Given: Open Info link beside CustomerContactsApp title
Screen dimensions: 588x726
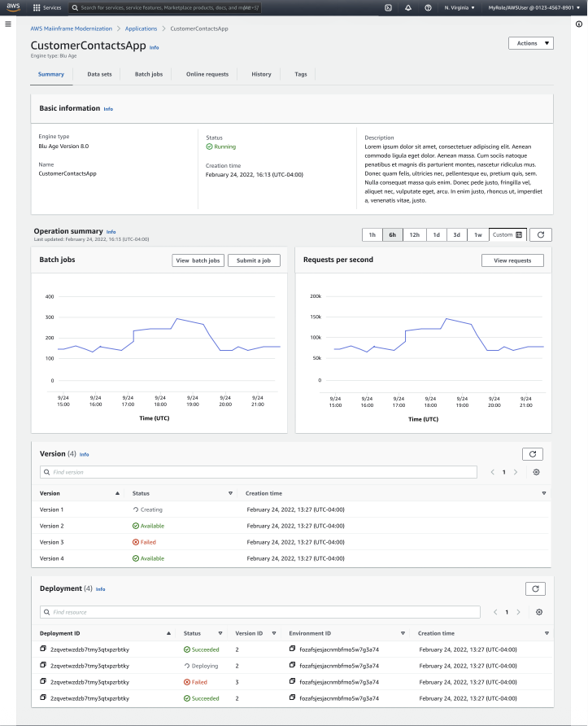Looking at the screenshot, I should (x=154, y=48).
